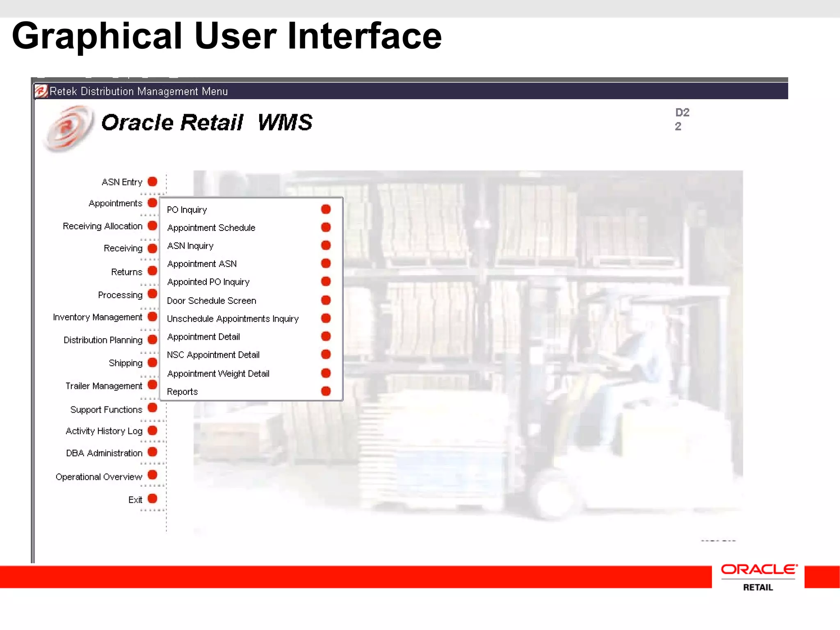Open Appointment Detail from the submenu
Image resolution: width=840 pixels, height=630 pixels.
click(203, 337)
